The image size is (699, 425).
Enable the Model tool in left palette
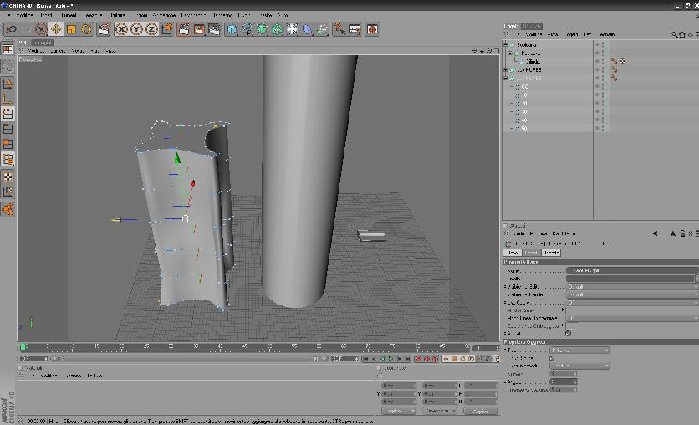[x=8, y=83]
